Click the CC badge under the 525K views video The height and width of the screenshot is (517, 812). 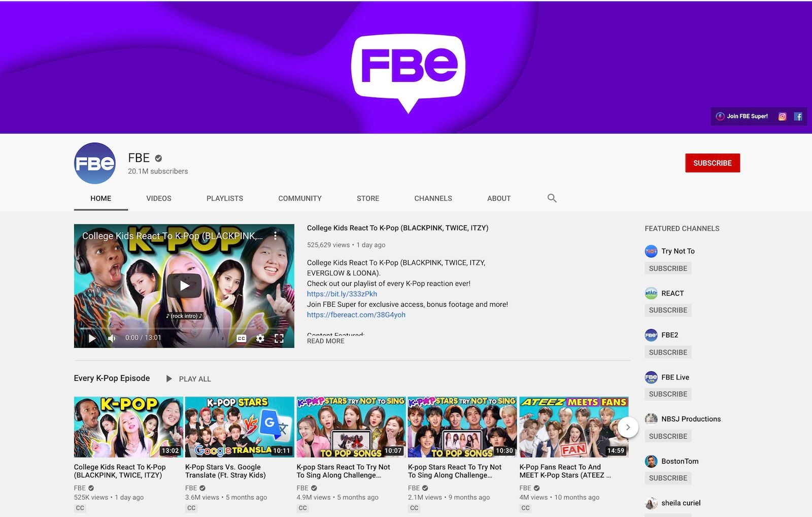(x=80, y=508)
